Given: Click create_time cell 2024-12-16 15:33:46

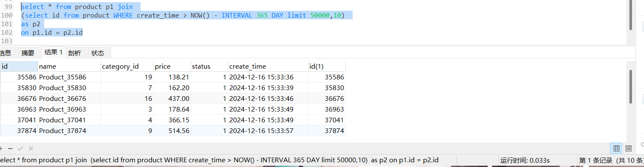Looking at the screenshot, I should 268,98.
